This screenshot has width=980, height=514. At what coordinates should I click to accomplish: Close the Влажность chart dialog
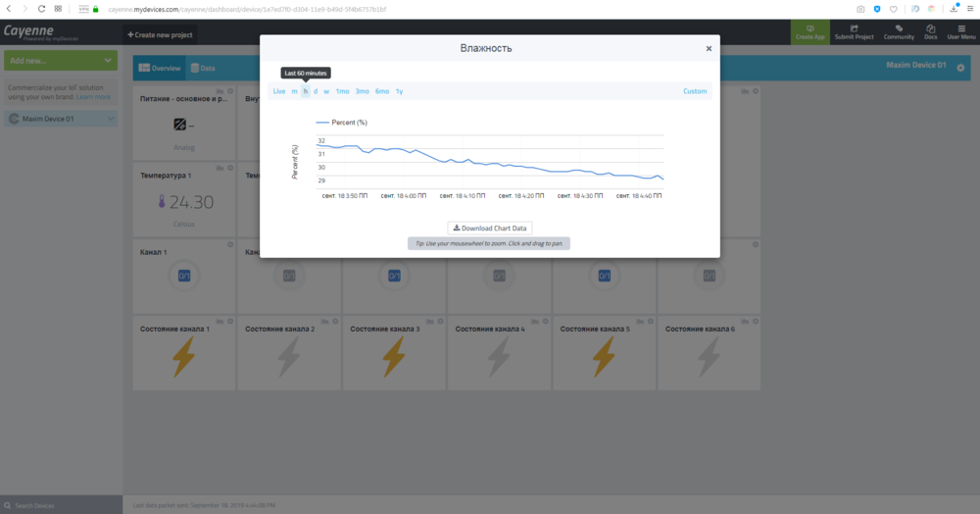coord(709,48)
